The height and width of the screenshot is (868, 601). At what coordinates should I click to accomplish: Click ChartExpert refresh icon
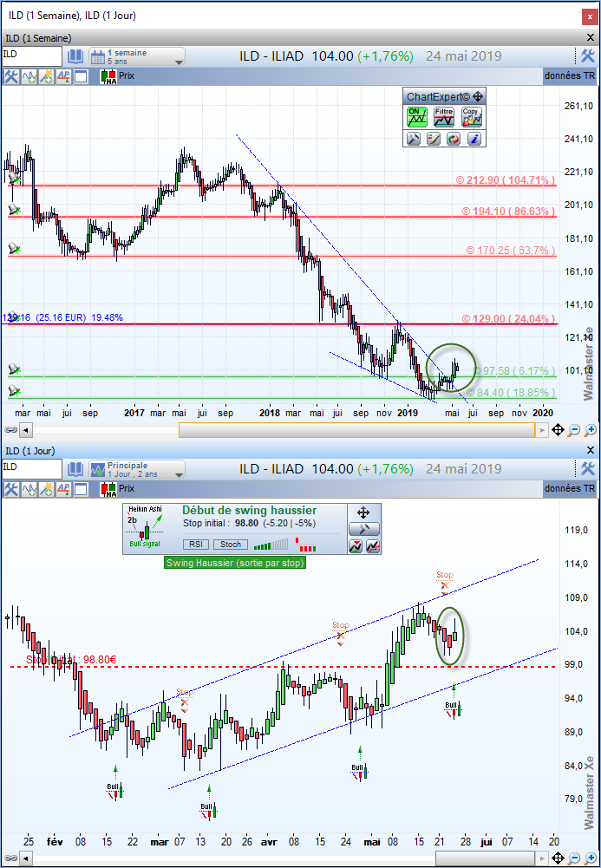coord(454,139)
